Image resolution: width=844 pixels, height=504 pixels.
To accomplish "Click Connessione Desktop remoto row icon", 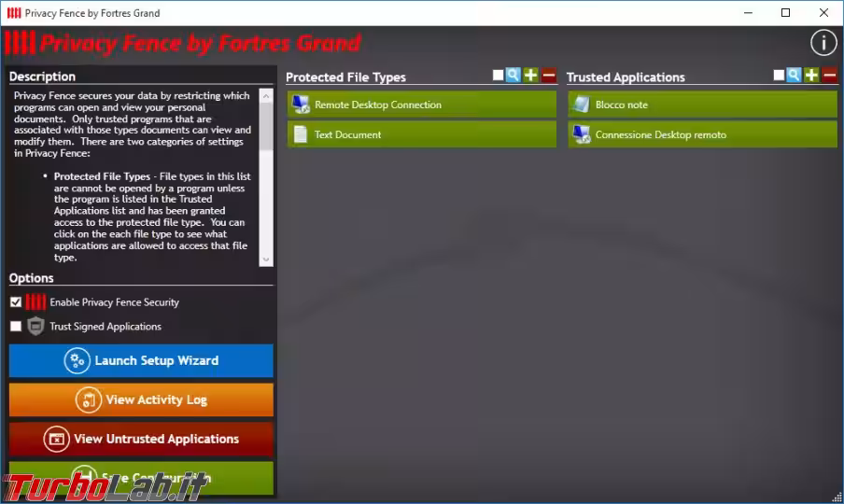I will (582, 134).
